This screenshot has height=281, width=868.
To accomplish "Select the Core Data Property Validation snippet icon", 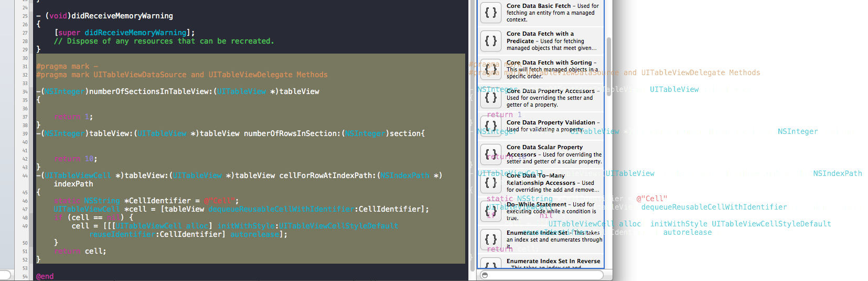I will (491, 126).
